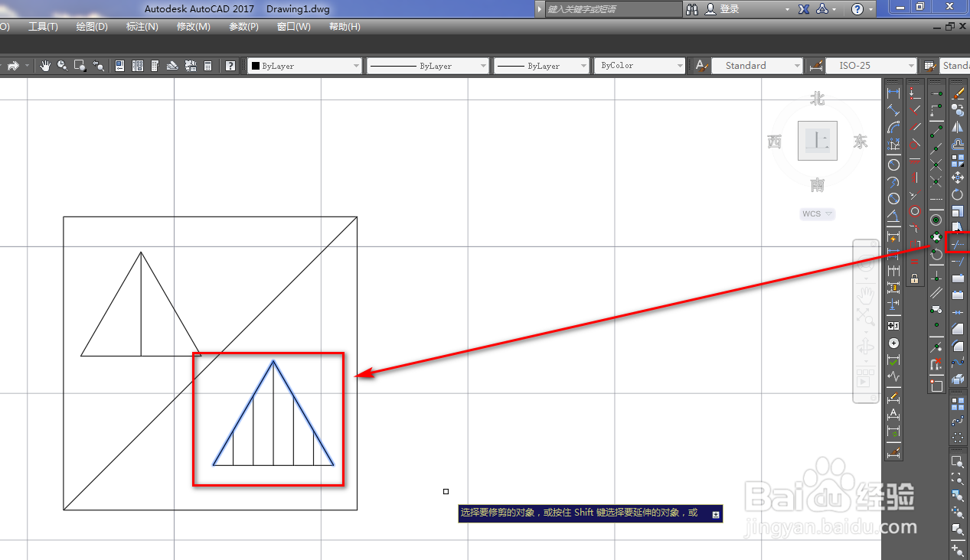970x560 pixels.
Task: Open the 标注(N) menu
Action: 142,27
